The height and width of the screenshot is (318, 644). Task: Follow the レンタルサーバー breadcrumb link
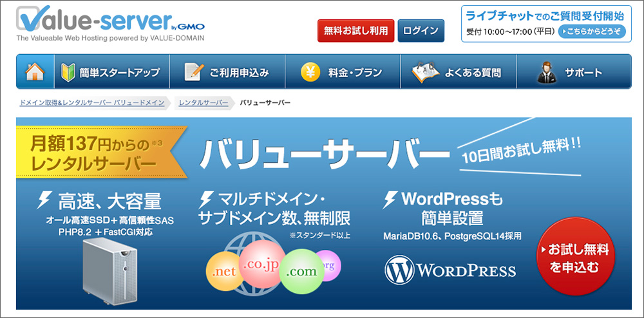tap(204, 102)
